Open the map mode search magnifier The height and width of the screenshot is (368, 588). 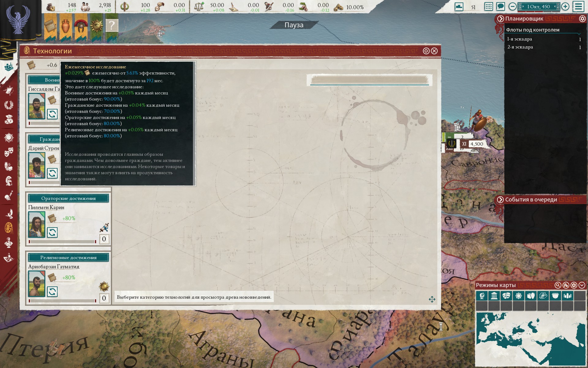(x=558, y=285)
